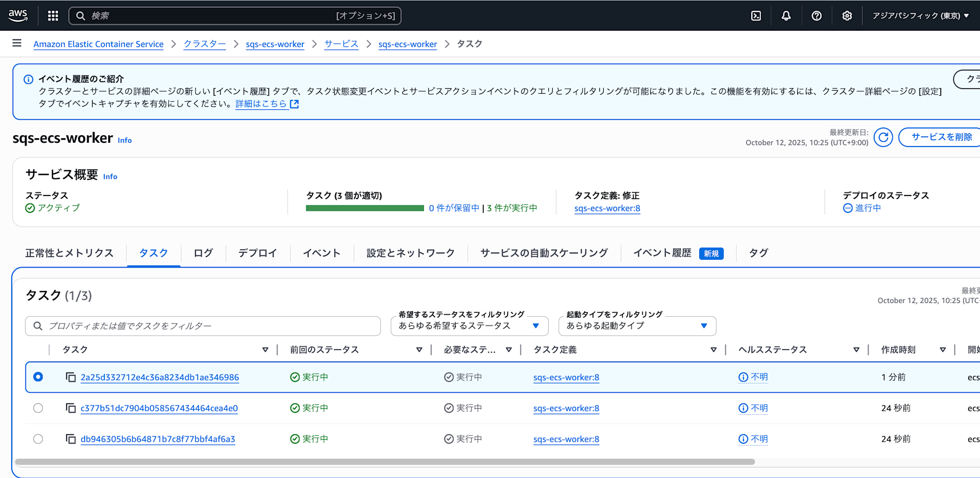
Task: Switch to the デプロイ tab
Action: [257, 253]
